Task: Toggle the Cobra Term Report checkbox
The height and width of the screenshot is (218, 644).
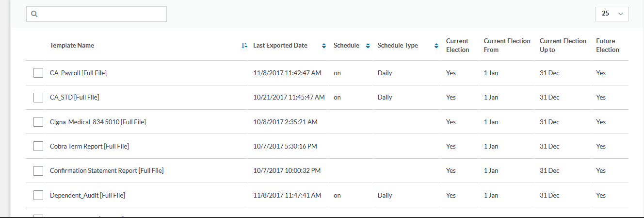Action: 38,146
